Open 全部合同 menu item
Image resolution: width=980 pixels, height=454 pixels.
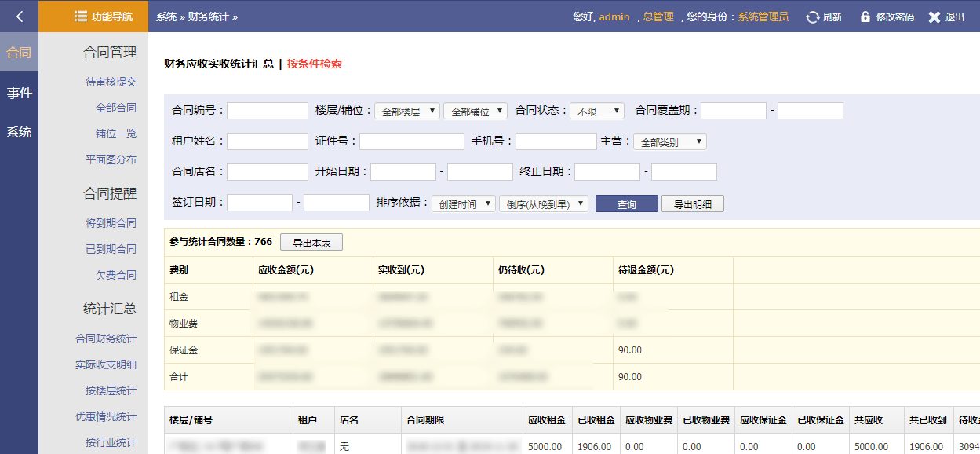tap(116, 108)
